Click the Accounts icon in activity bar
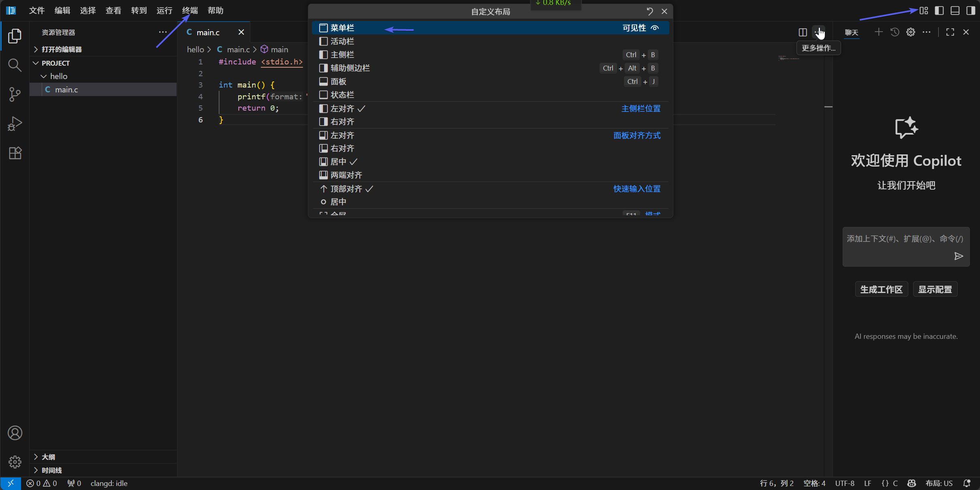Viewport: 980px width, 490px height. (15, 433)
